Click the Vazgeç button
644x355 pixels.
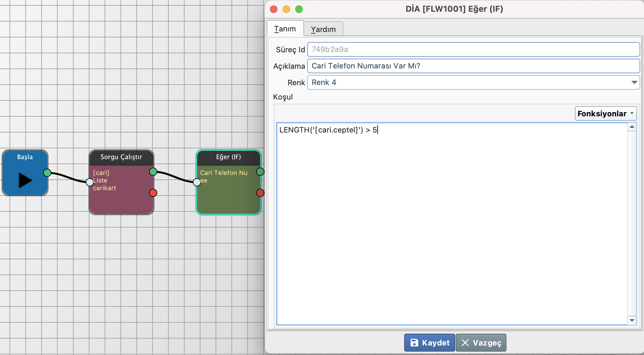[481, 343]
